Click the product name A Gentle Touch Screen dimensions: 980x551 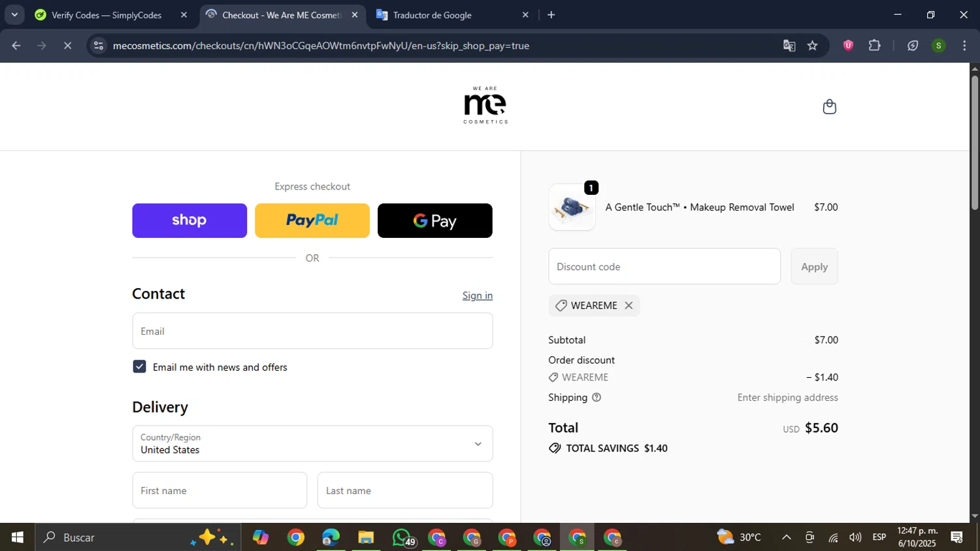(x=700, y=207)
